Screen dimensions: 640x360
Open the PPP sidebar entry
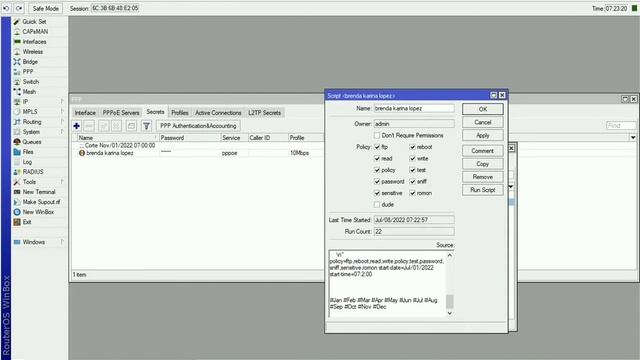28,72
